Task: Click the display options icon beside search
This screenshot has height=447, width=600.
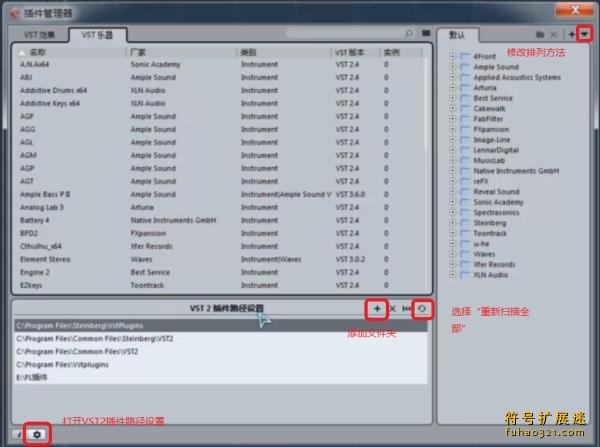Action: click(x=426, y=34)
